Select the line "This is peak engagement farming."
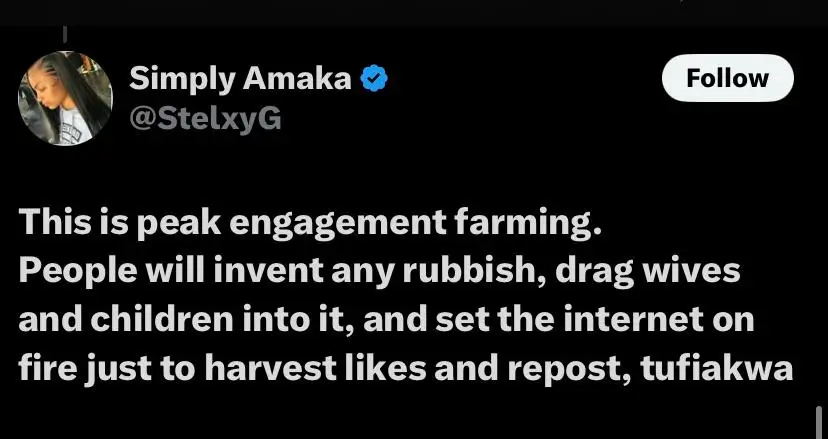The width and height of the screenshot is (828, 439). coord(311,227)
